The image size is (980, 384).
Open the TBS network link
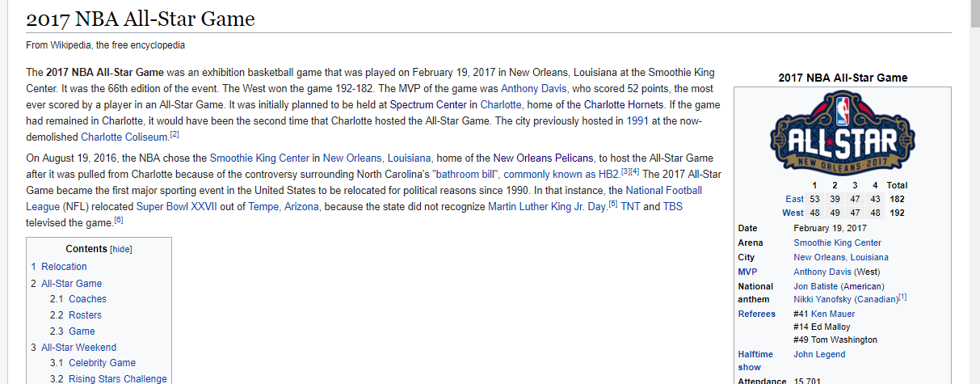pos(673,206)
